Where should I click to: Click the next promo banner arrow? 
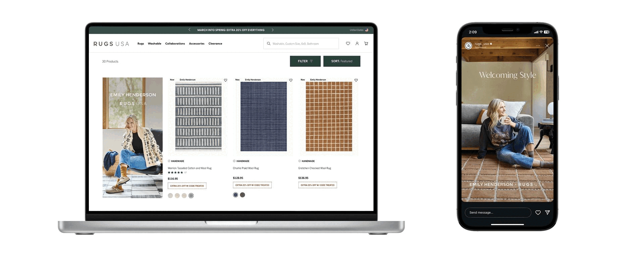(273, 30)
